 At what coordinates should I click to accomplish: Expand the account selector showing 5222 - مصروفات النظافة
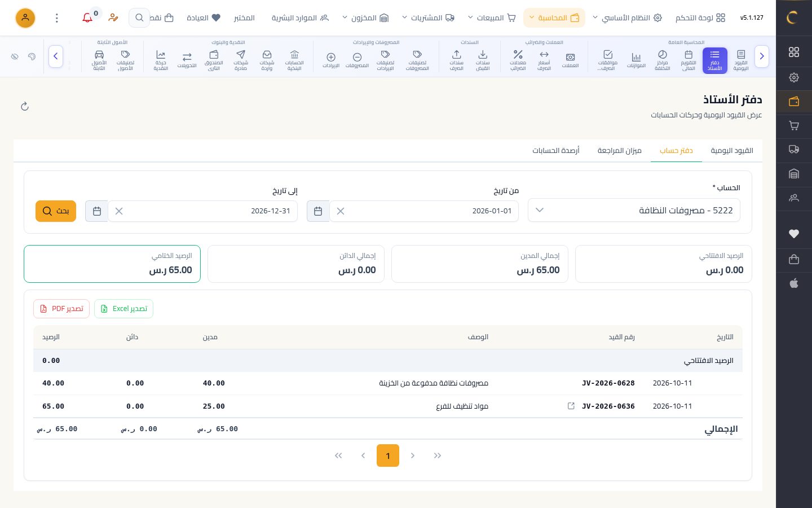pyautogui.click(x=634, y=210)
